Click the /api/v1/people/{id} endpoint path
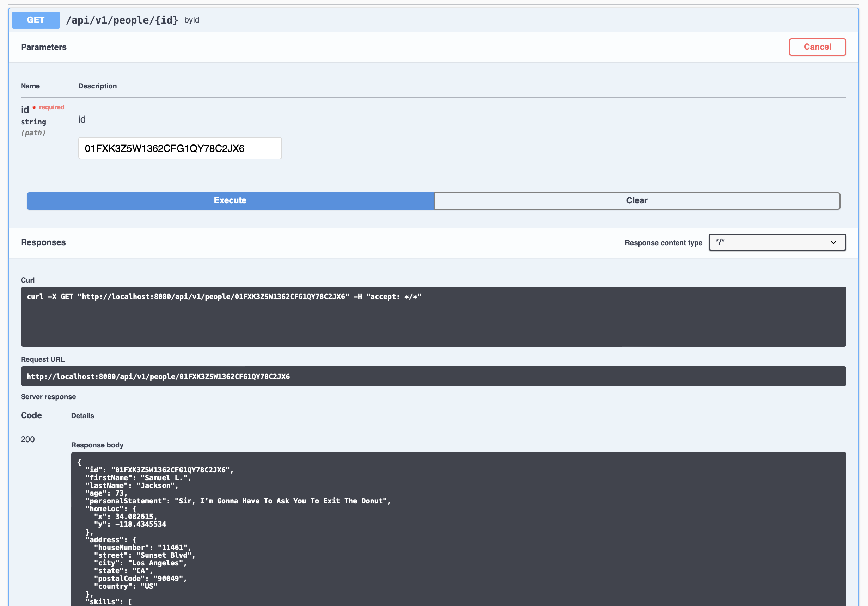Viewport: 868px width, 606px height. pyautogui.click(x=122, y=20)
